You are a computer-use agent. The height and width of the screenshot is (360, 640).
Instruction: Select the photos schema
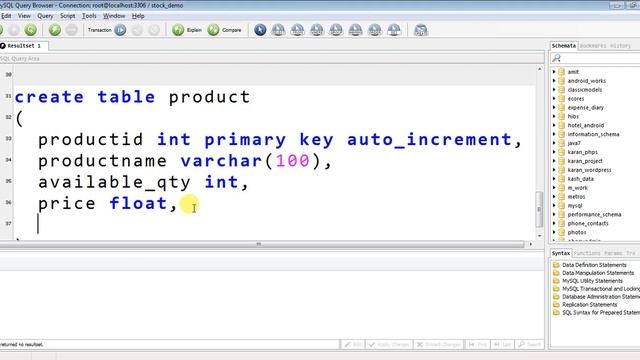pos(577,232)
